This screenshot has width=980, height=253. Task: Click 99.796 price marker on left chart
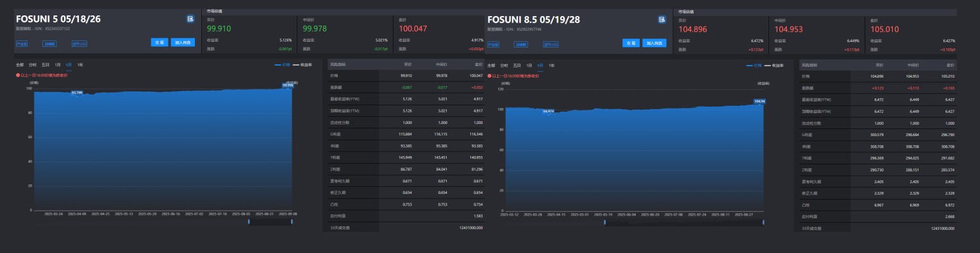point(77,92)
